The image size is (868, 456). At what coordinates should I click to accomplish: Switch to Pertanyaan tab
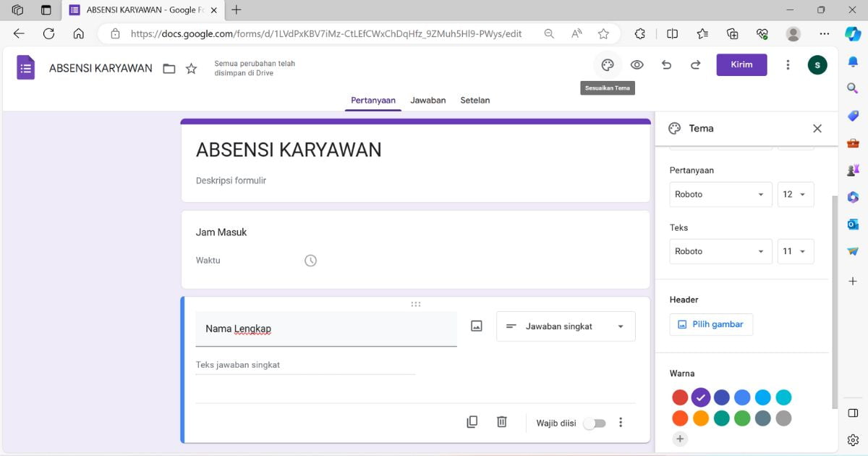pos(373,101)
